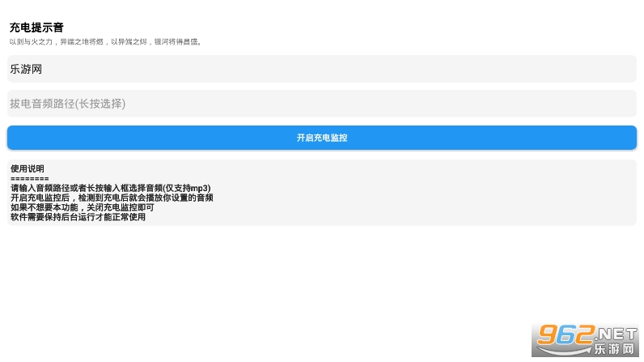Click the (仅支持mp3) note

coord(187,188)
